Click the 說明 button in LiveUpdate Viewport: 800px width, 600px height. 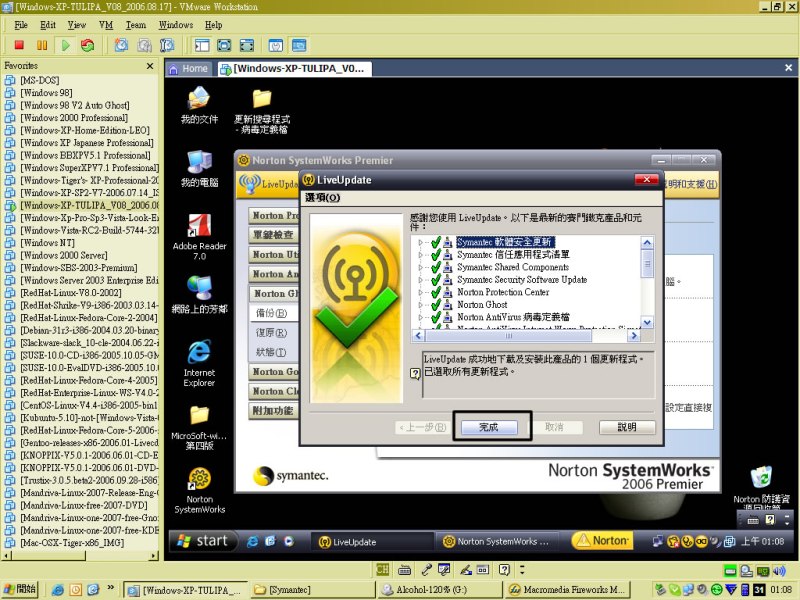[627, 427]
